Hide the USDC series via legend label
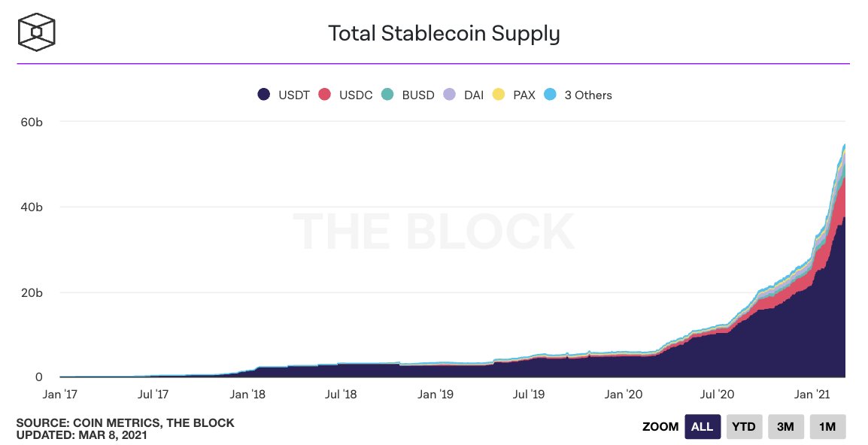The image size is (868, 445). pos(356,95)
